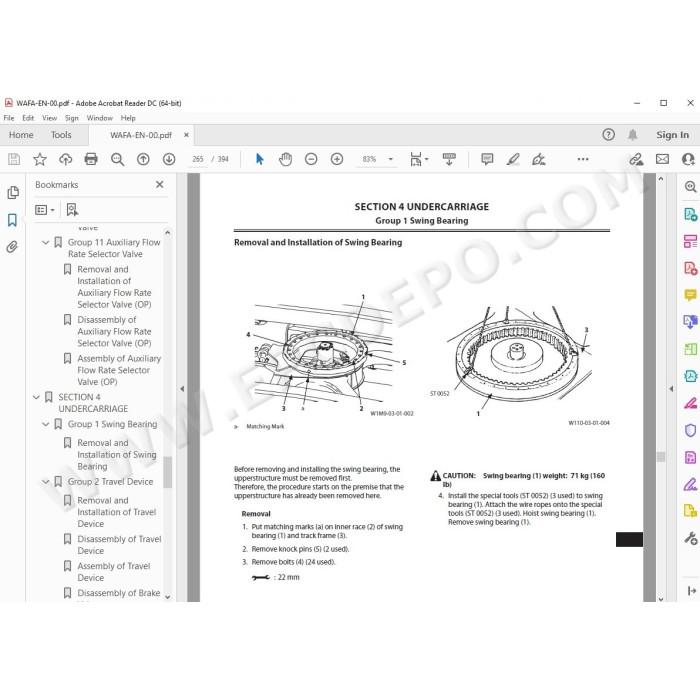Select the Hand pan tool
This screenshot has width=700, height=700.
pyautogui.click(x=285, y=159)
